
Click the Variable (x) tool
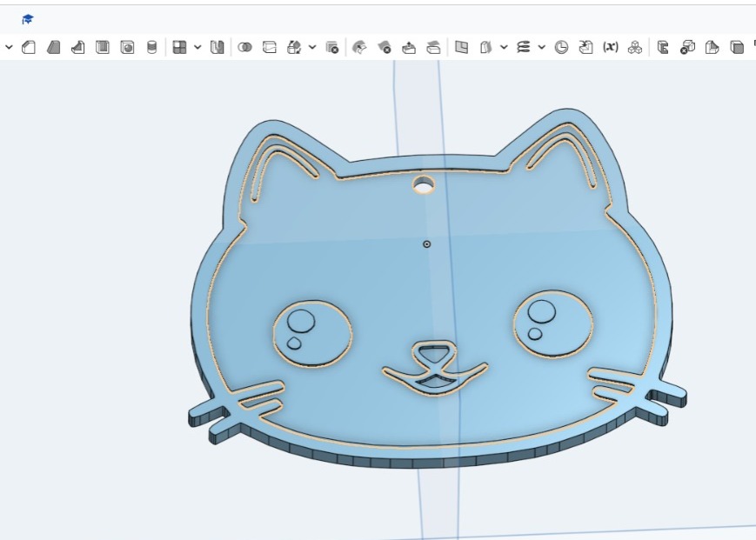611,48
